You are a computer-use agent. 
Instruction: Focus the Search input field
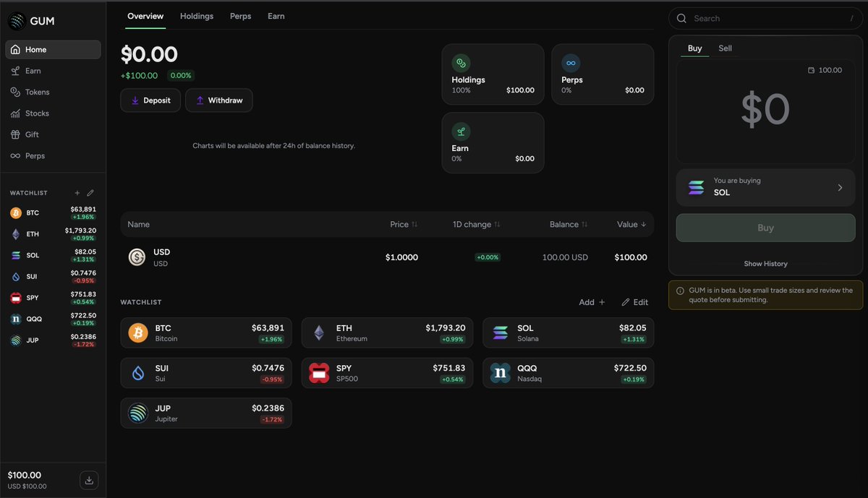coord(765,19)
